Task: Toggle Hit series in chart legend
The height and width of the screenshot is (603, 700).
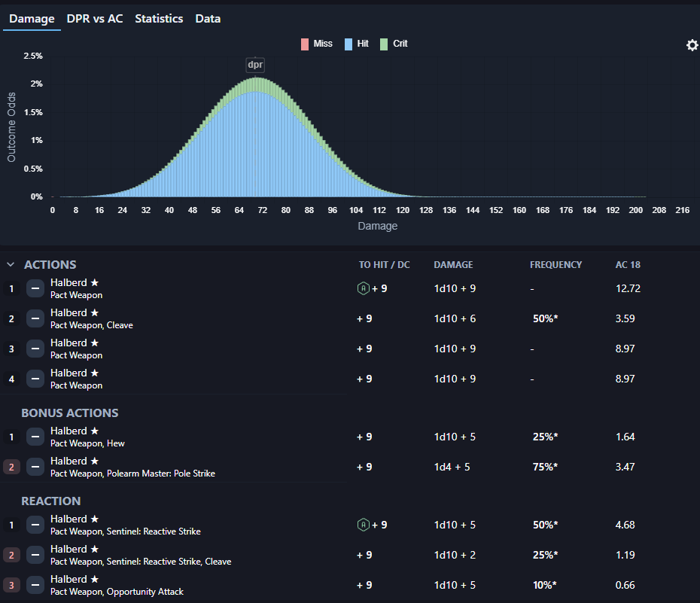Action: (x=356, y=44)
